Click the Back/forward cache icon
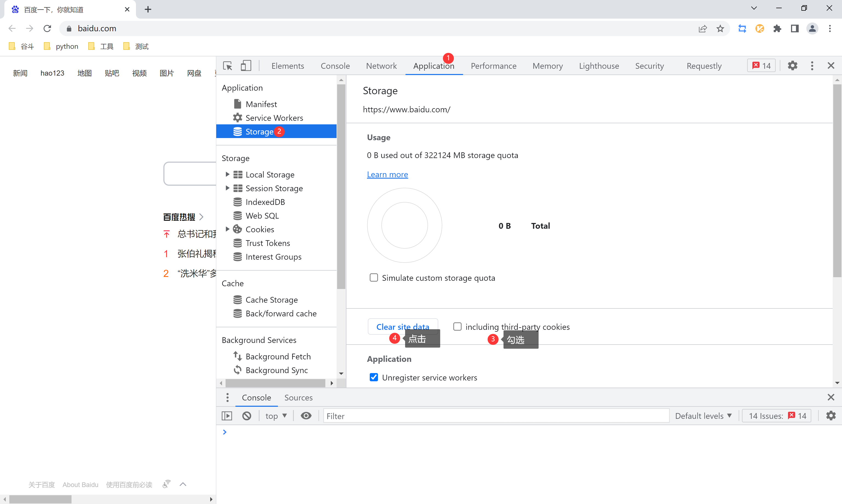The width and height of the screenshot is (842, 504). click(x=237, y=313)
